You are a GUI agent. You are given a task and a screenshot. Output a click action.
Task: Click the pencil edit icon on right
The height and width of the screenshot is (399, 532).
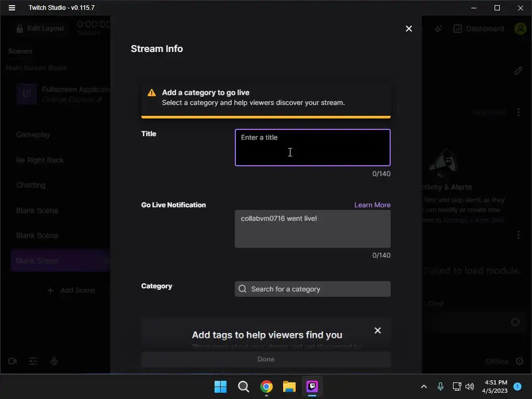[x=518, y=71]
